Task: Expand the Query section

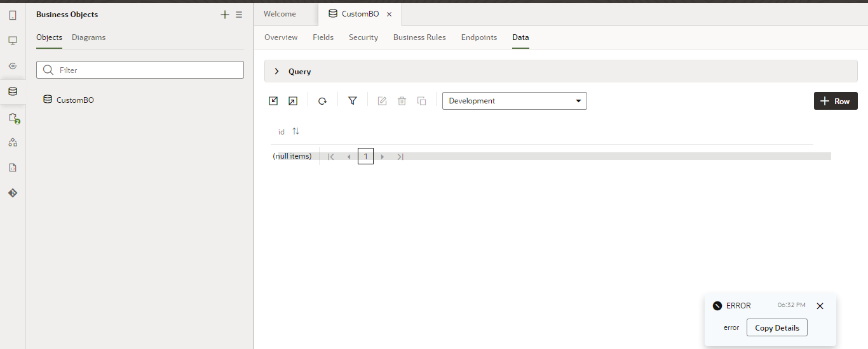Action: click(276, 72)
